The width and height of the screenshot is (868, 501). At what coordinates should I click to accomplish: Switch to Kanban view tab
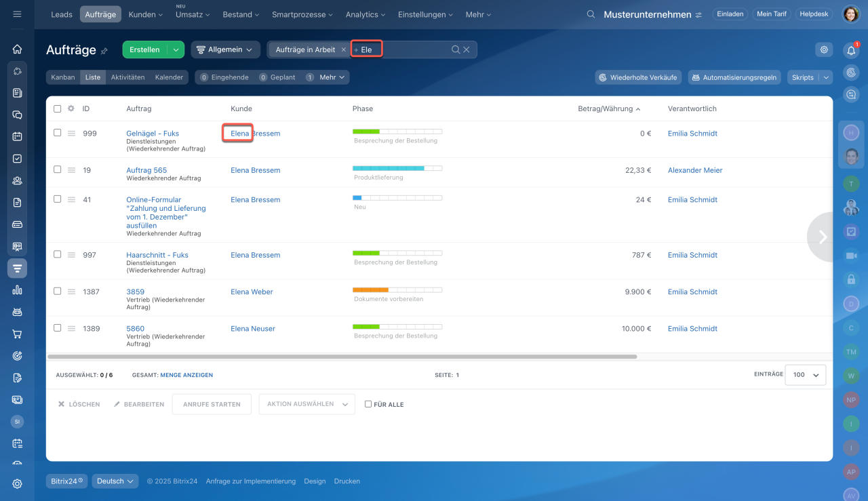63,77
